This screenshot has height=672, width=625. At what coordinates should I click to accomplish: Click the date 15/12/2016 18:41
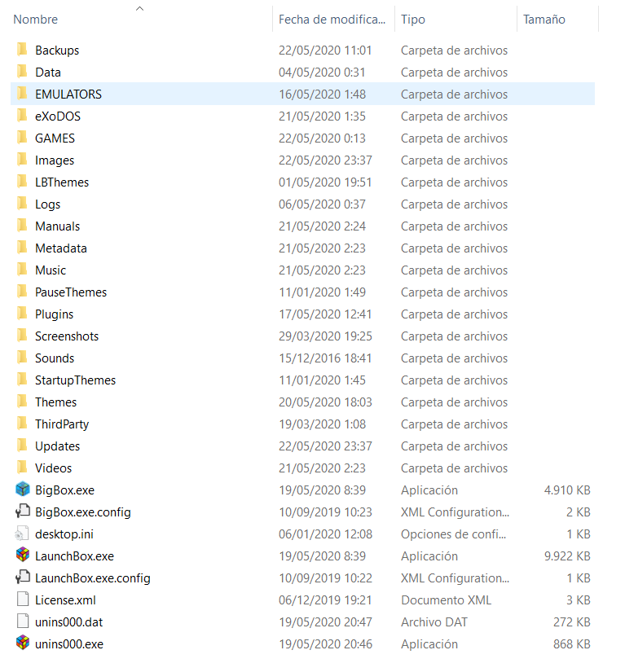[x=325, y=358]
